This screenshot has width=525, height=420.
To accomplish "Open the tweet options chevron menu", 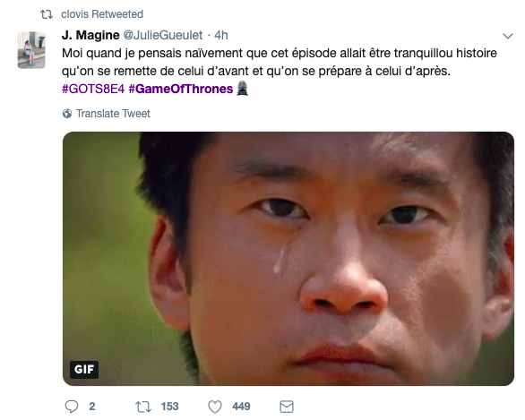I will click(x=508, y=36).
